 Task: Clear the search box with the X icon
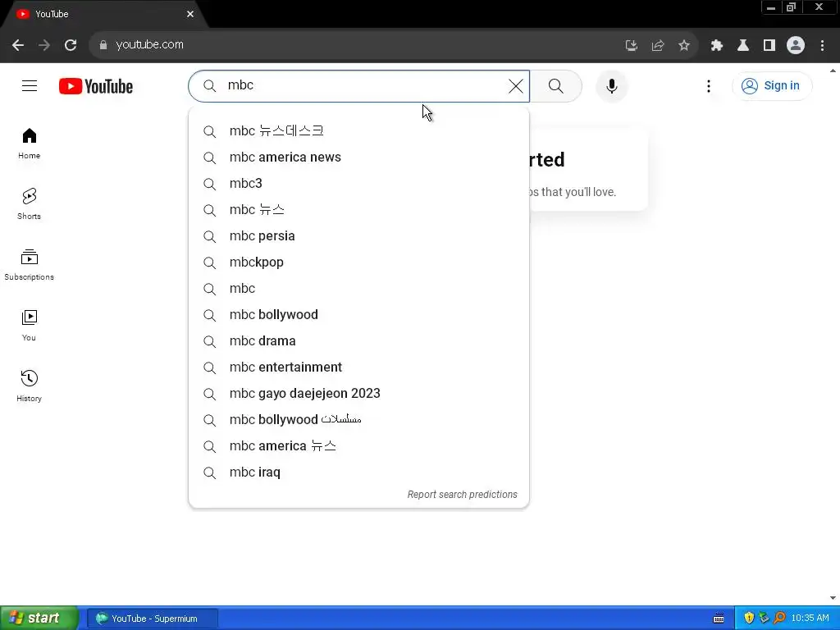(x=515, y=85)
